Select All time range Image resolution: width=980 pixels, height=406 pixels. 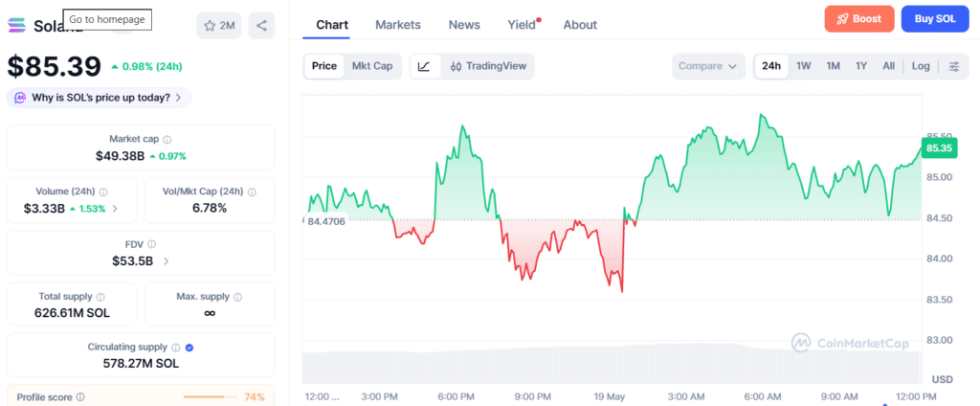click(889, 66)
